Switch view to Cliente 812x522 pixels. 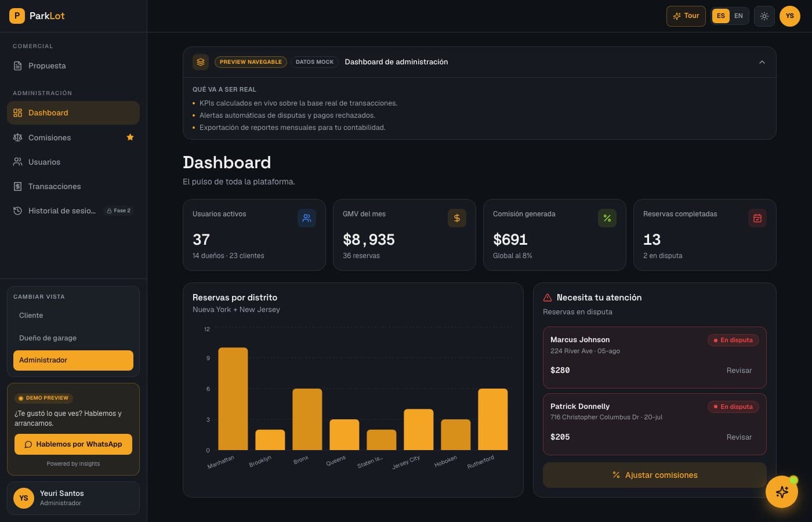[73, 316]
